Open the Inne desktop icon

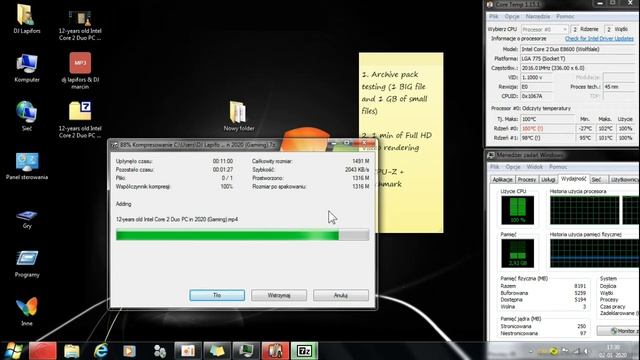tap(27, 311)
